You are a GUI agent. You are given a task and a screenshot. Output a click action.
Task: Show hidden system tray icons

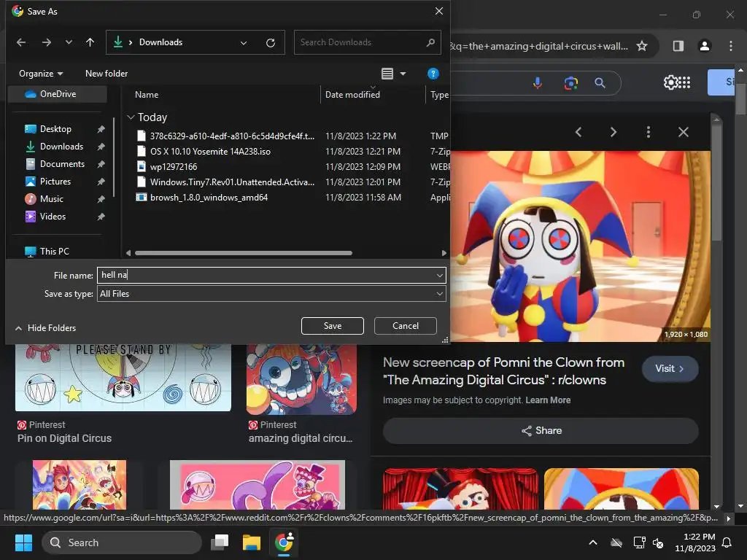[x=593, y=542]
